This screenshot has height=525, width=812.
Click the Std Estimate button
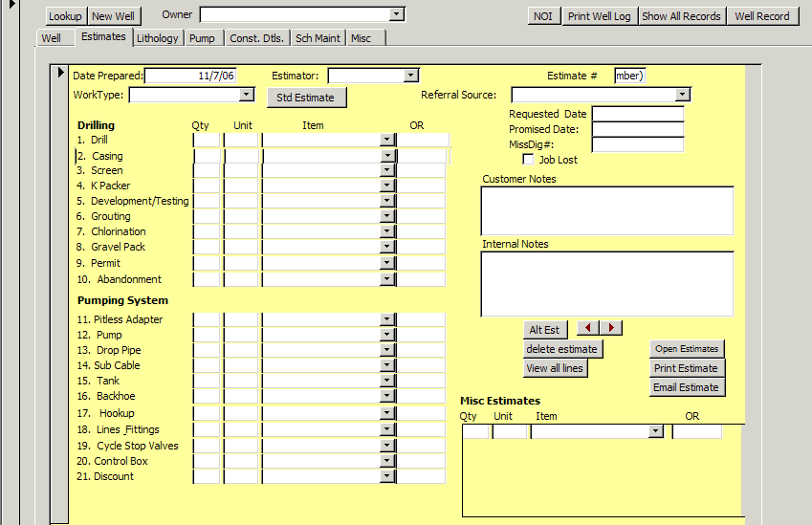[305, 98]
